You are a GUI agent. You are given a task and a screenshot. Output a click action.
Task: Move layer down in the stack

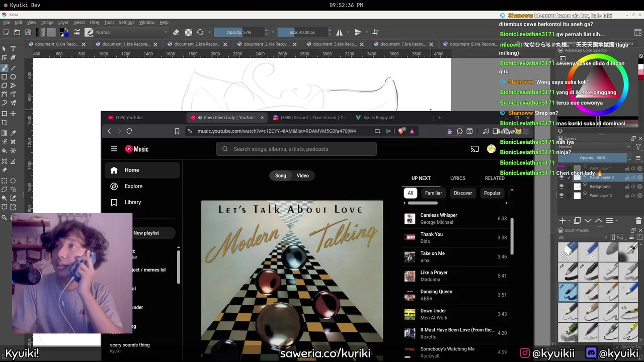pyautogui.click(x=588, y=221)
